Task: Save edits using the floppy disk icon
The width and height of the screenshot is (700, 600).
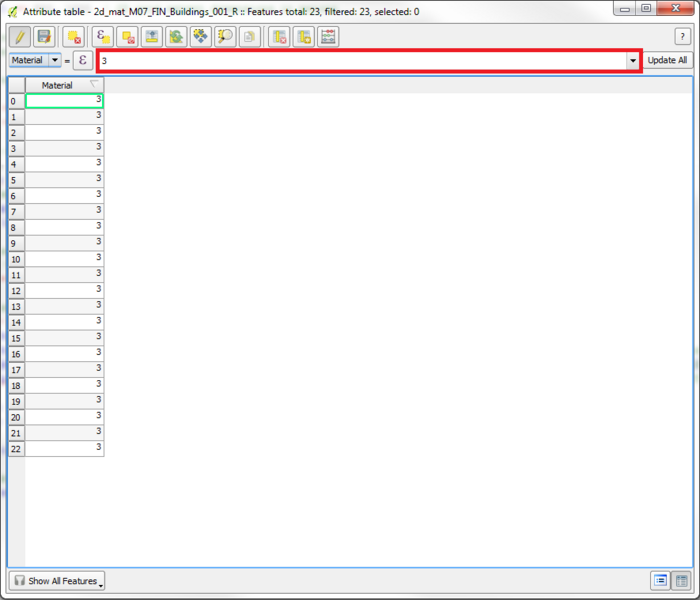Action: click(44, 37)
